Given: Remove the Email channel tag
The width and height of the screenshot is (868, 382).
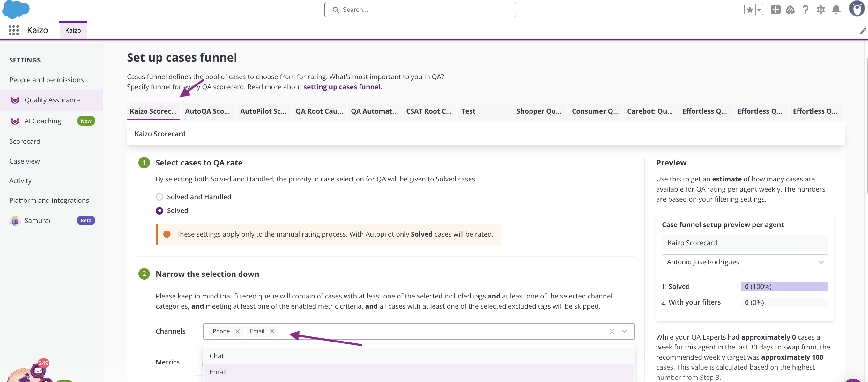Looking at the screenshot, I should [272, 331].
